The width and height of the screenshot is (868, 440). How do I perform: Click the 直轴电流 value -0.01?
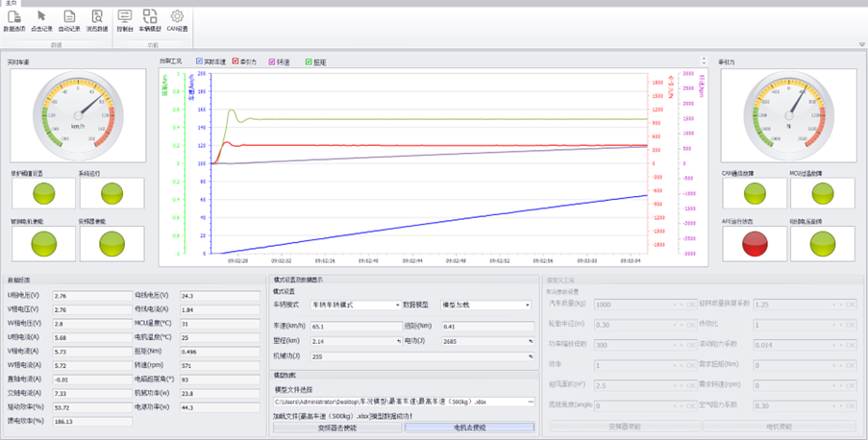coord(92,379)
